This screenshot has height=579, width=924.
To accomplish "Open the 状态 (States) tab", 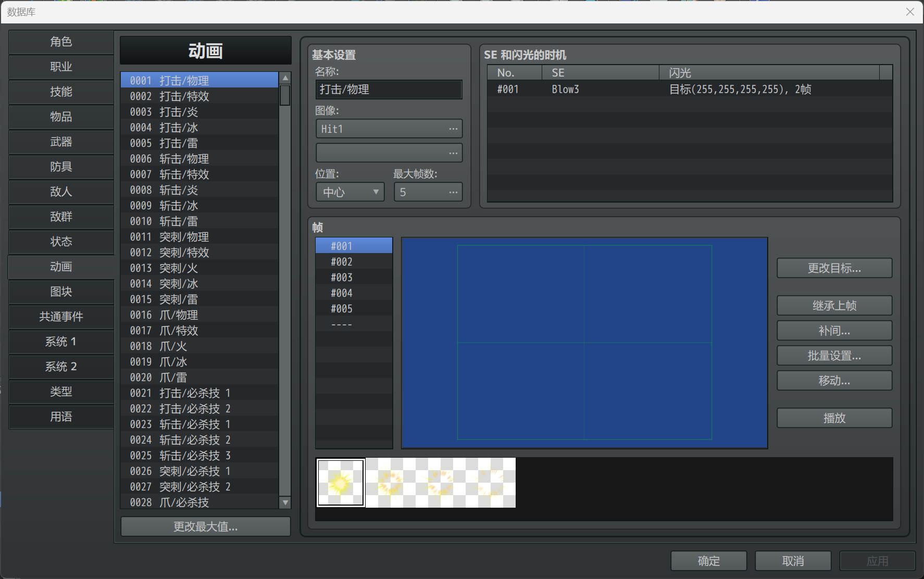I will pos(61,242).
